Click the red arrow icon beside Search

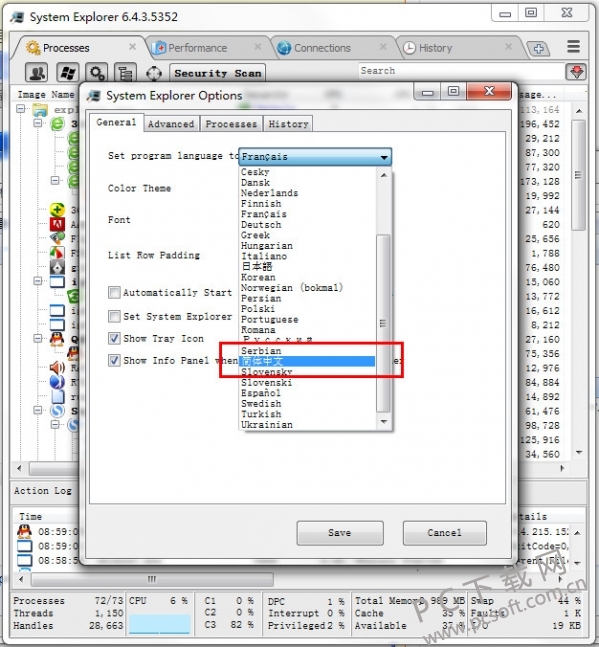(576, 72)
